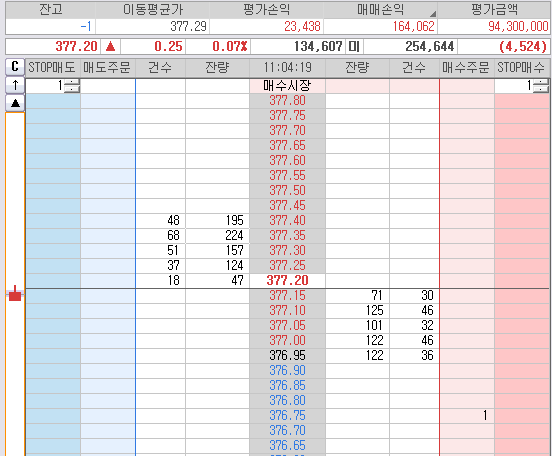Viewport: 552px width, 456px height.
Task: Click price 377.80 in ladder
Action: [287, 101]
